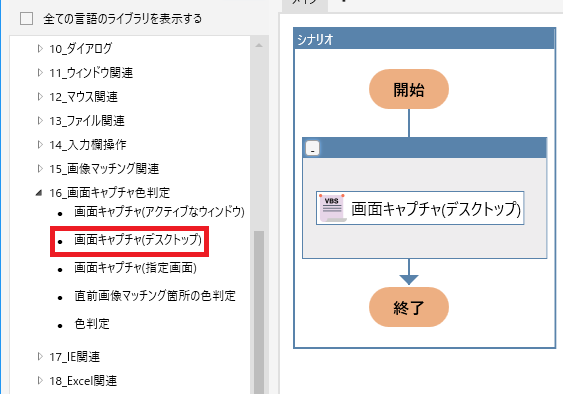Expand the 11_ウィンドウ関連 folder arrow
Viewport: 563px width, 394px height.
40,73
